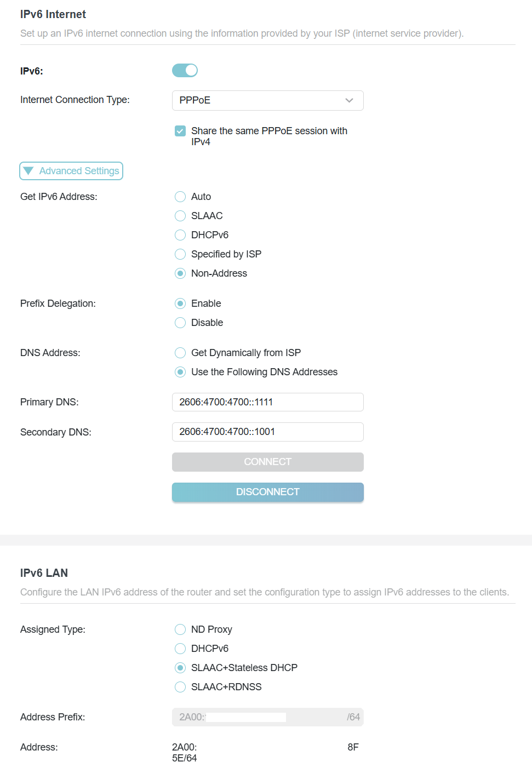Select the Non-Address radio button

click(x=180, y=273)
